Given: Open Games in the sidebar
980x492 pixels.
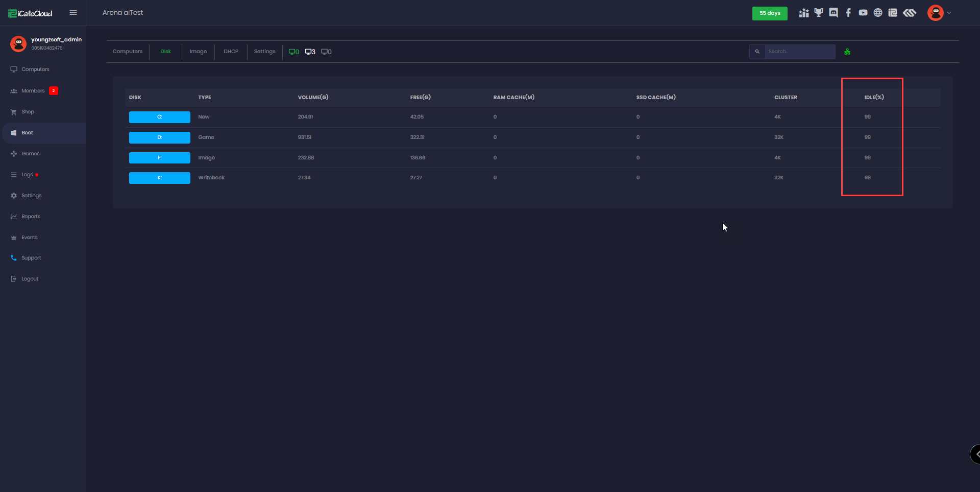Looking at the screenshot, I should [31, 154].
